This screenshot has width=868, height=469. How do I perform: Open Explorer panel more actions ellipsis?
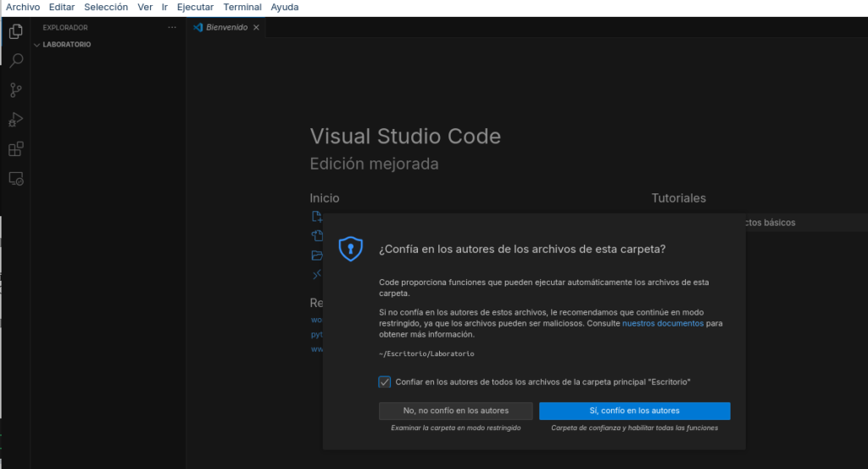(172, 27)
